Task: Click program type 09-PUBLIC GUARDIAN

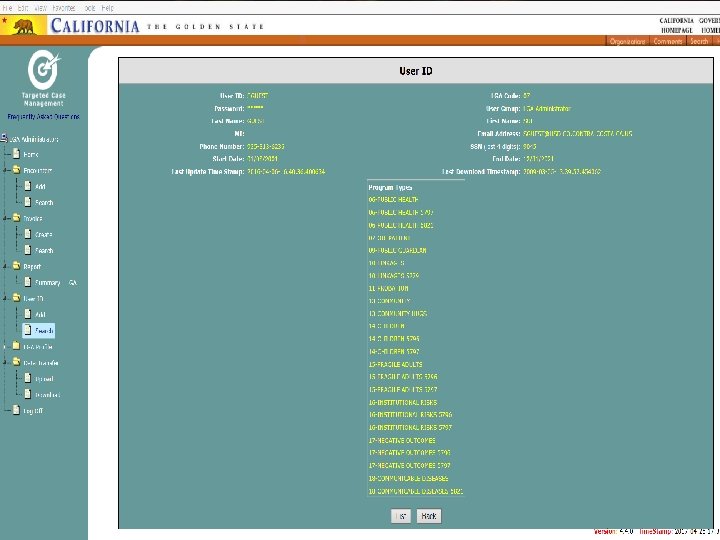Action: pyautogui.click(x=398, y=251)
